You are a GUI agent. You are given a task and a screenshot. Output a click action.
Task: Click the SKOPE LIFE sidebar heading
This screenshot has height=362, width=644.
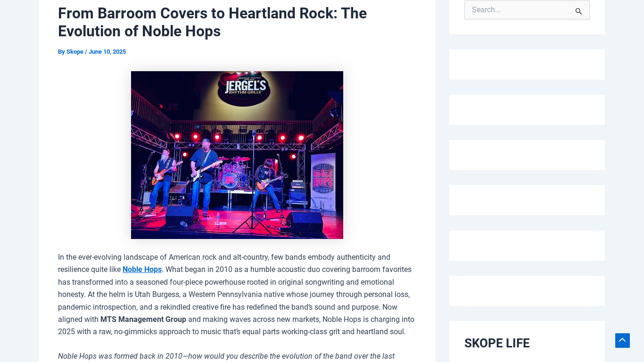(497, 343)
